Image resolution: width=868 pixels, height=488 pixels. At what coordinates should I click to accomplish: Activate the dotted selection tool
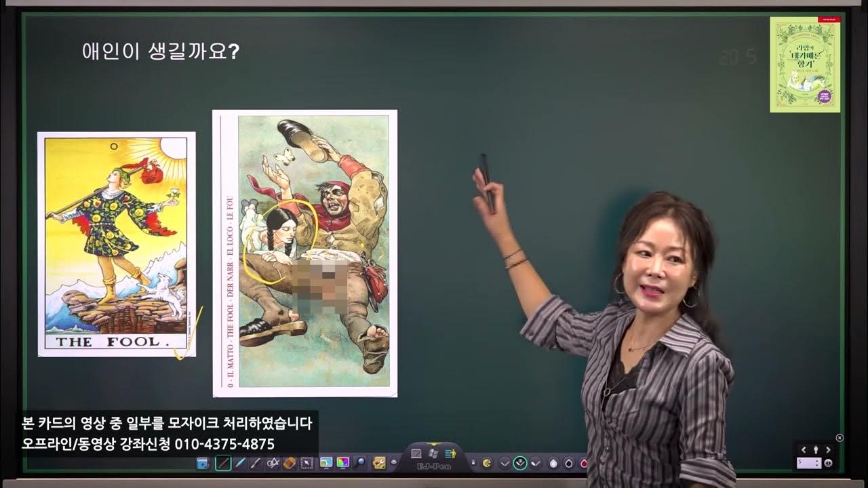tap(307, 464)
